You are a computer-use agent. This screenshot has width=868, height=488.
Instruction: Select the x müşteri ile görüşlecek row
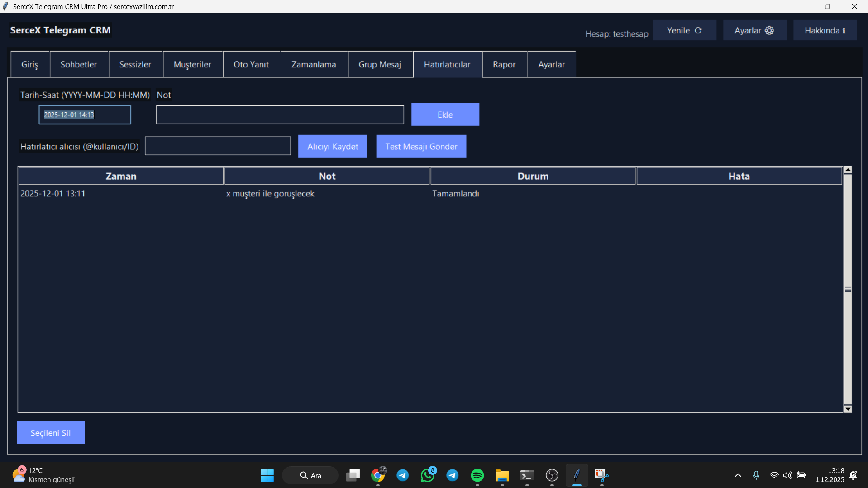pos(270,194)
